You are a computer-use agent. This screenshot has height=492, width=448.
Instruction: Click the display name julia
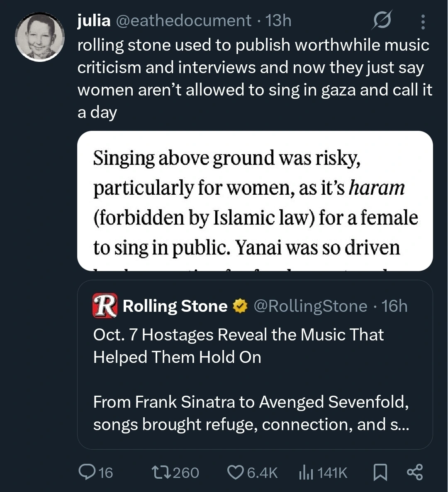click(x=94, y=21)
